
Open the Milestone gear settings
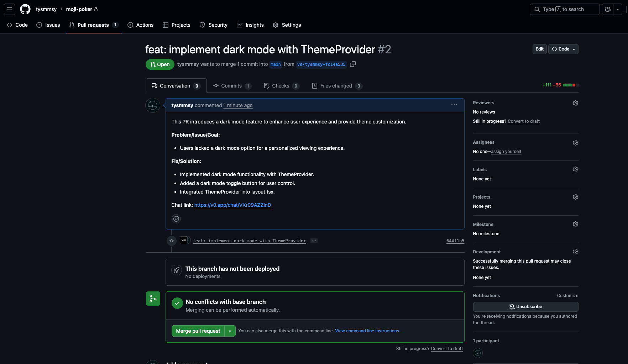click(576, 224)
